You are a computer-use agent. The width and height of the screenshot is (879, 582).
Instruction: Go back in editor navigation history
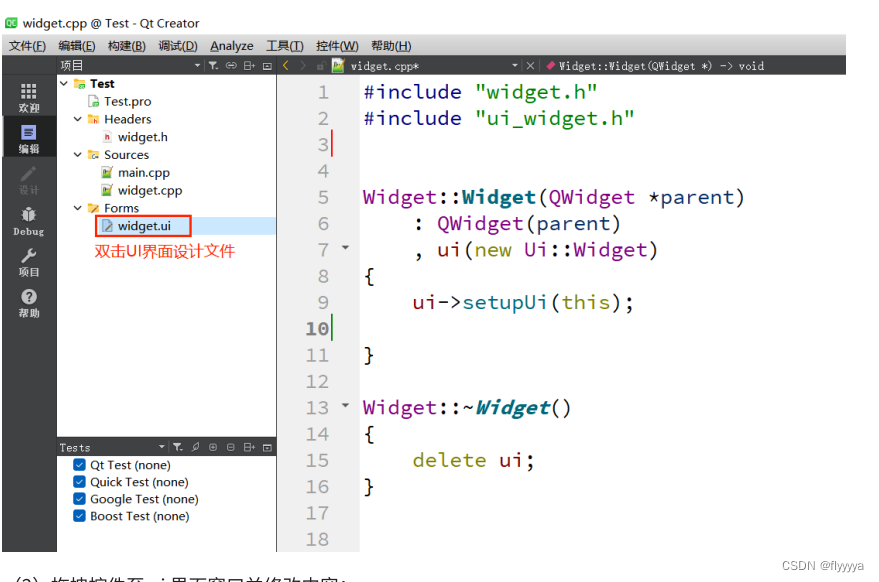pyautogui.click(x=286, y=66)
